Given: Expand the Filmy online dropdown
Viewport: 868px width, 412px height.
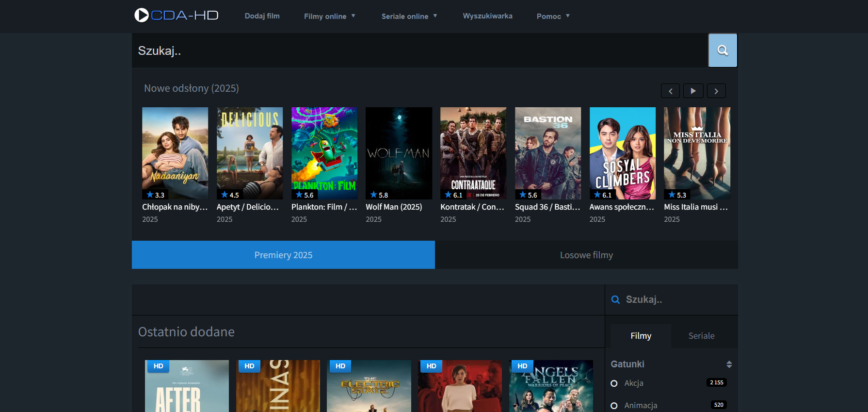Looking at the screenshot, I should [x=329, y=16].
